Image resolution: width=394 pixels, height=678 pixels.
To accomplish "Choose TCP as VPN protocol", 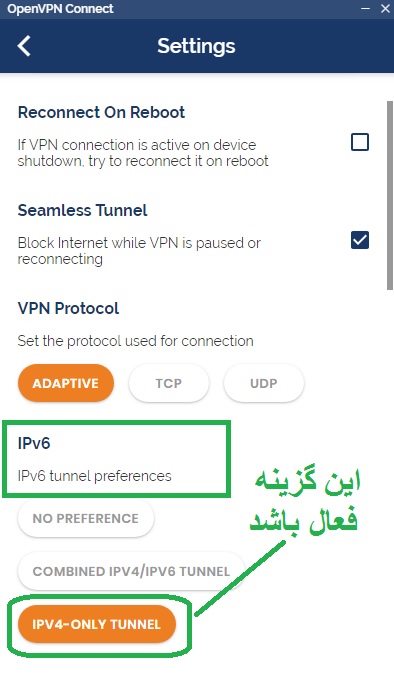I will pyautogui.click(x=169, y=383).
